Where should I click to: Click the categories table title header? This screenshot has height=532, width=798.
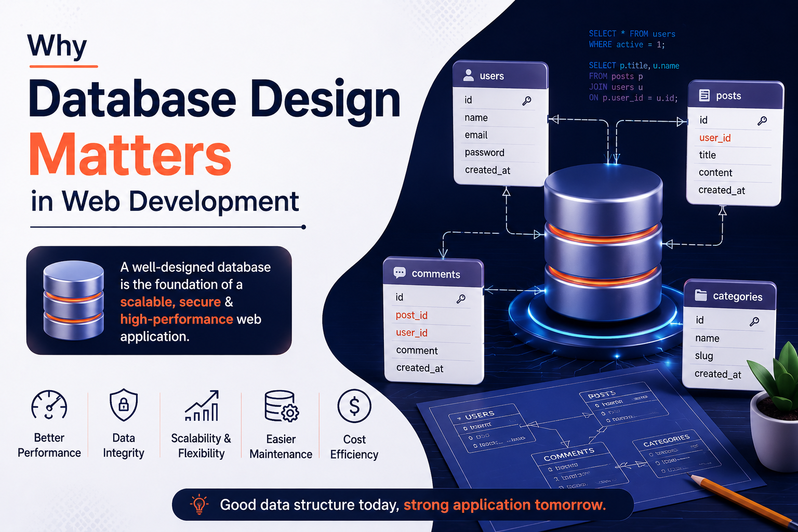[x=730, y=295]
